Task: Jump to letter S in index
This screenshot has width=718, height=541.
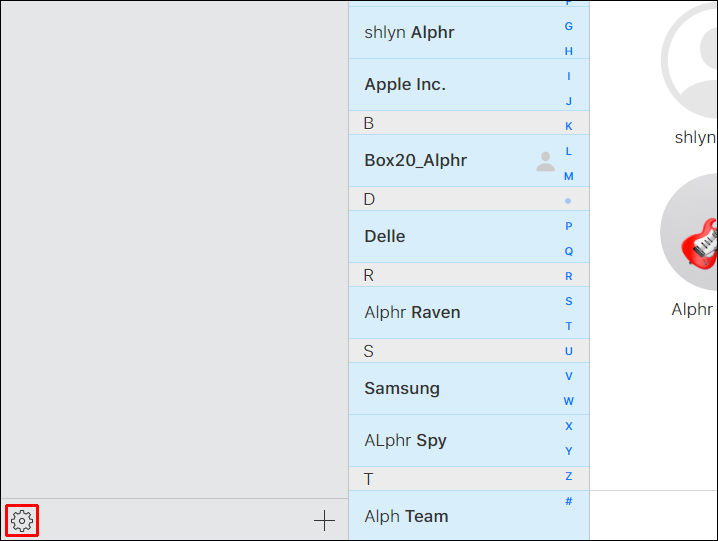Action: click(569, 301)
